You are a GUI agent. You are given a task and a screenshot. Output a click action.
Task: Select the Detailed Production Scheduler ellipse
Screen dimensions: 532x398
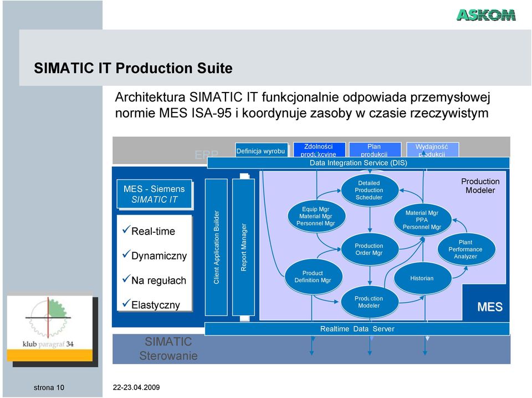pos(369,190)
